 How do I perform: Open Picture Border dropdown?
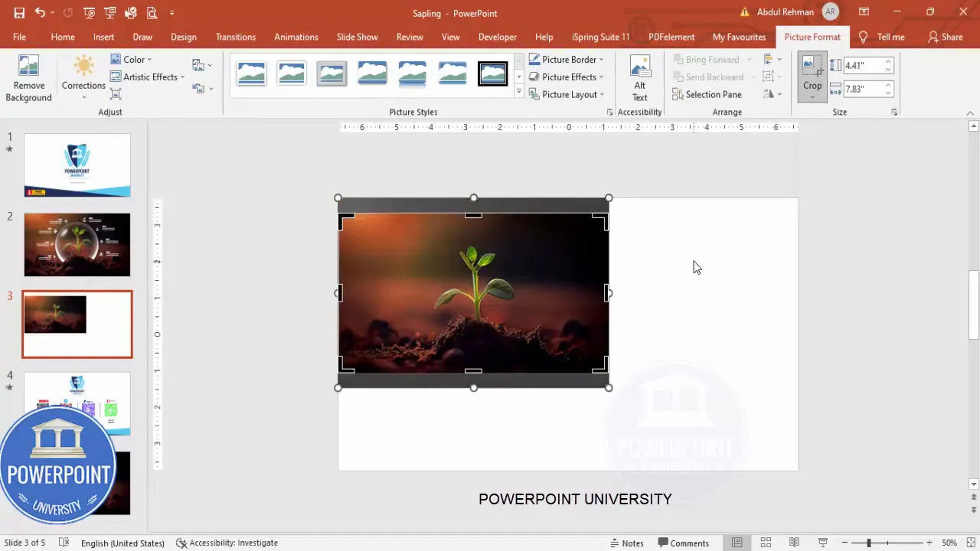pos(566,60)
